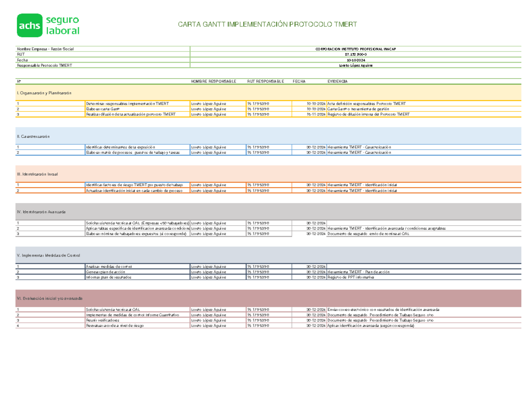Select the Corporacion Instituto Profesional INACAP cell
532x411 pixels.
[x=356, y=48]
